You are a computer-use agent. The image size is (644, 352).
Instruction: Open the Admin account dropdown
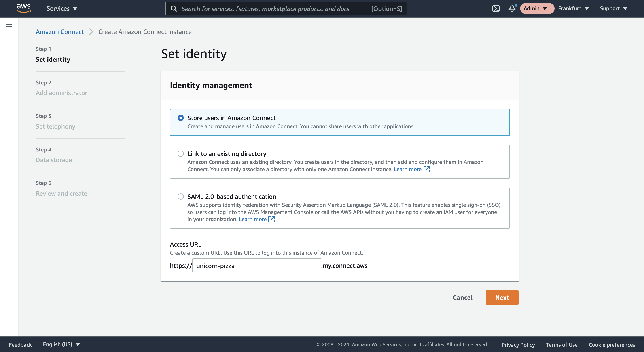pyautogui.click(x=537, y=8)
